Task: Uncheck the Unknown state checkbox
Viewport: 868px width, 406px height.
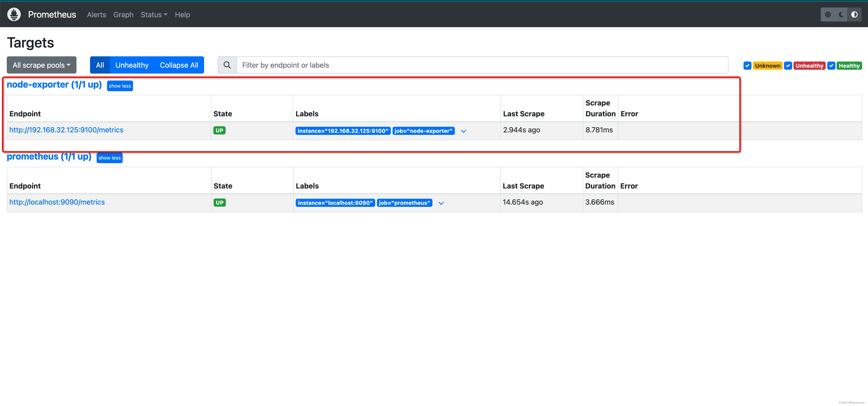Action: tap(747, 66)
